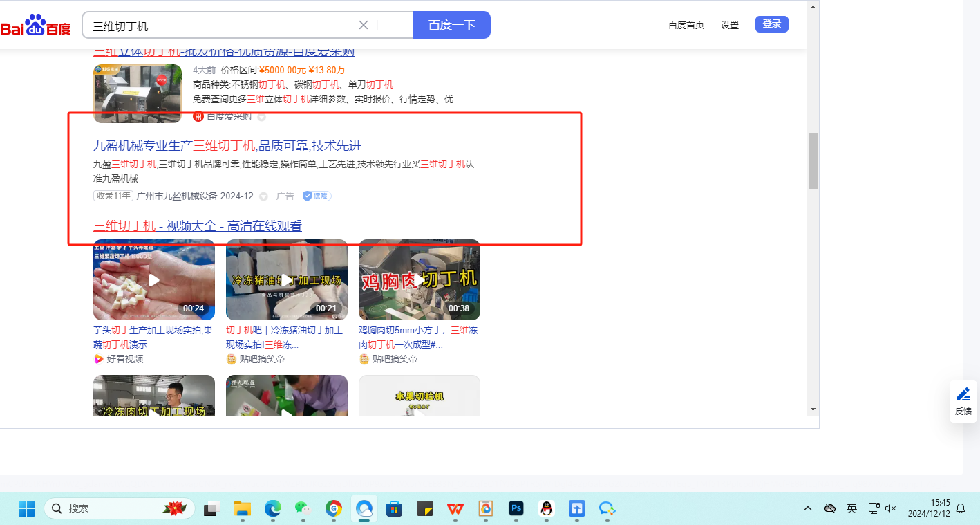Click the 好看视频 source icon

(x=98, y=359)
